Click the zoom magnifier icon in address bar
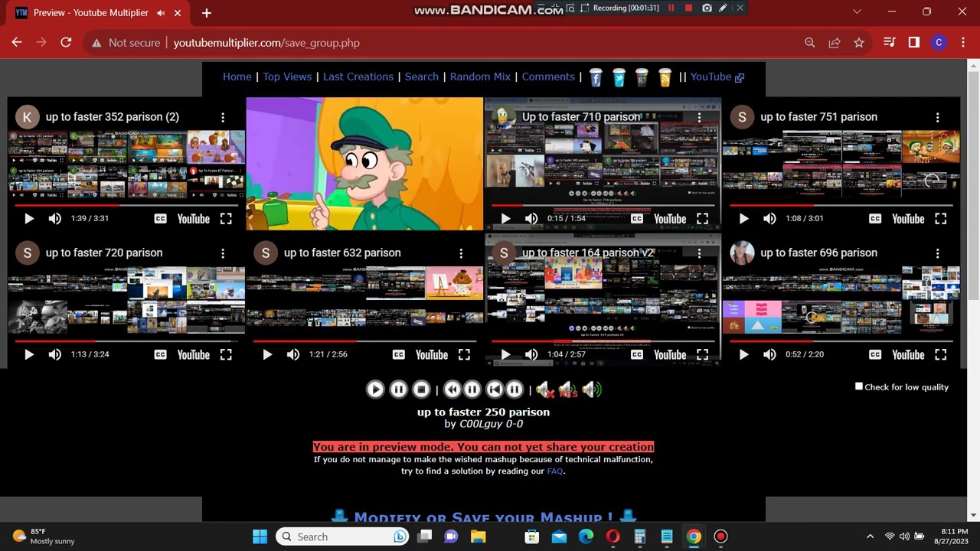 (810, 43)
